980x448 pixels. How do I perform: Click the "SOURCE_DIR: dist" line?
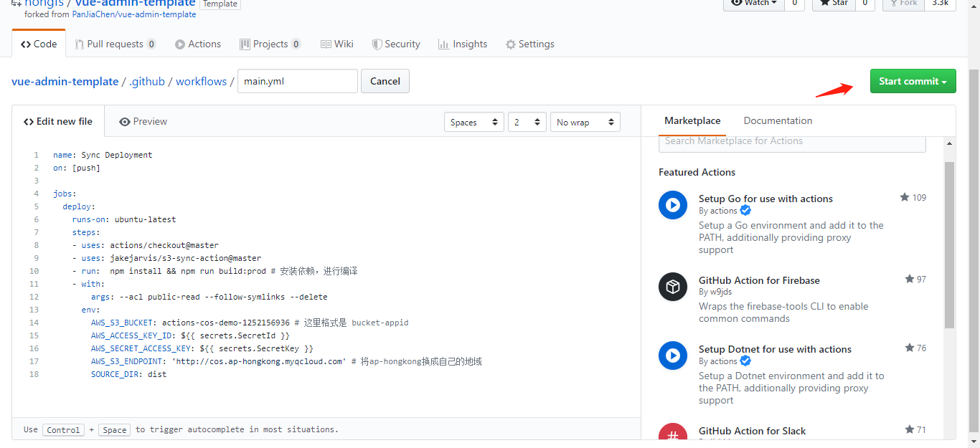128,374
